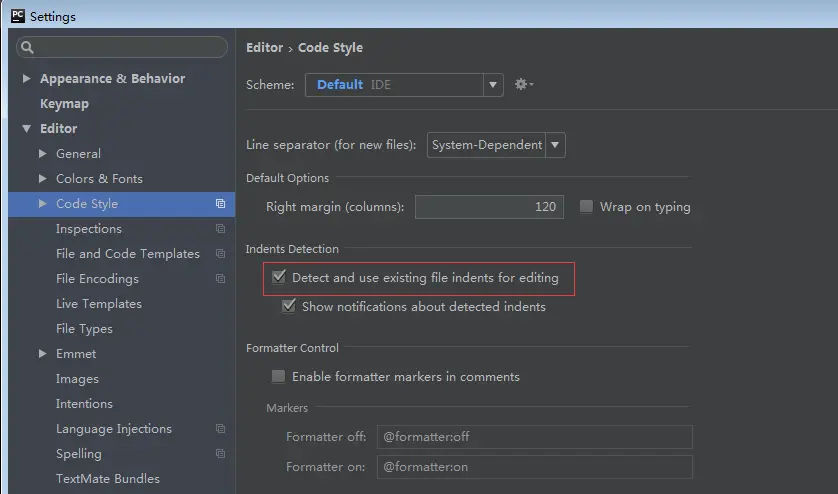The height and width of the screenshot is (494, 838).
Task: Expand the Emmet node
Action: click(42, 353)
